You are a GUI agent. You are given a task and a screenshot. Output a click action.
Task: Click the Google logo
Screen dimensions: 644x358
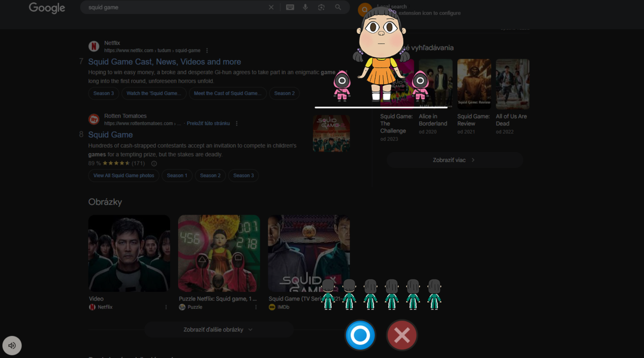47,8
